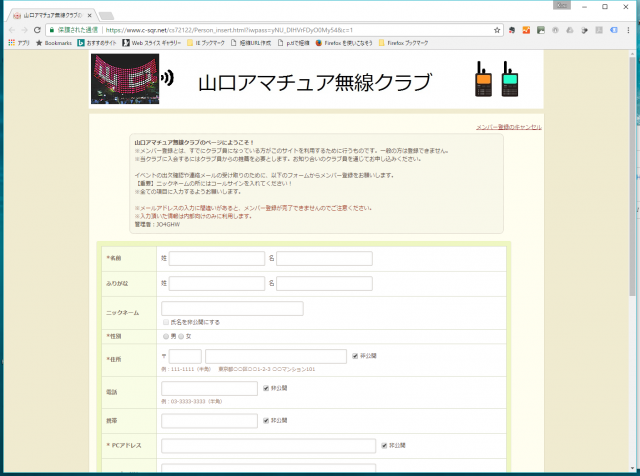Open a new tab next to current tab
The width and height of the screenshot is (640, 476).
(x=107, y=16)
